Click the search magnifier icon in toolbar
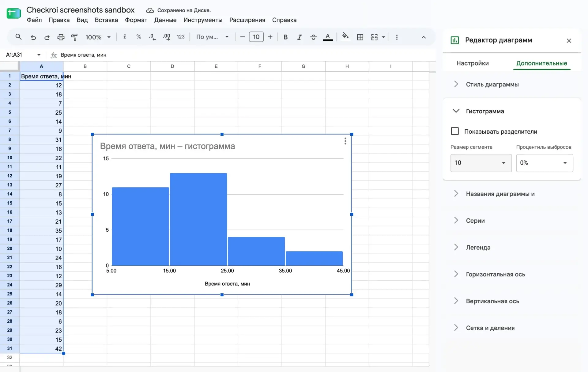 (18, 37)
